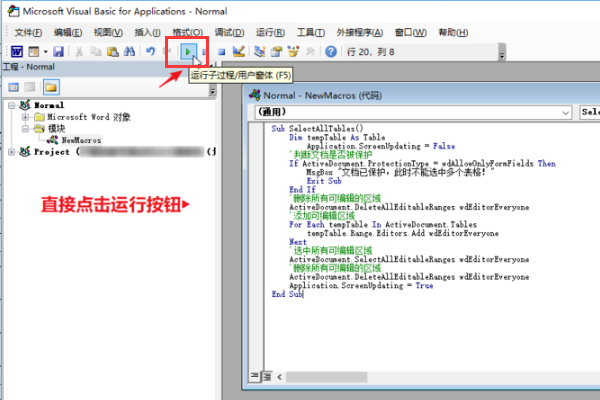Open the 工具 menu

click(311, 33)
